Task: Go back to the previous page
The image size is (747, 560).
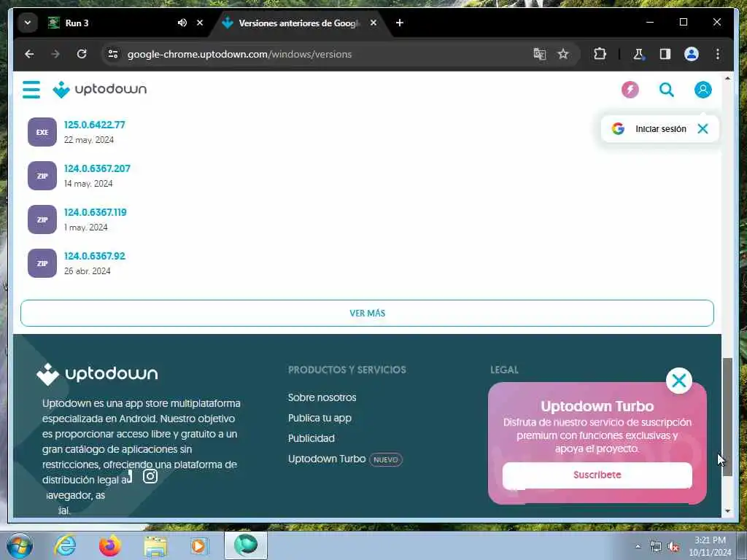Action: pyautogui.click(x=29, y=54)
